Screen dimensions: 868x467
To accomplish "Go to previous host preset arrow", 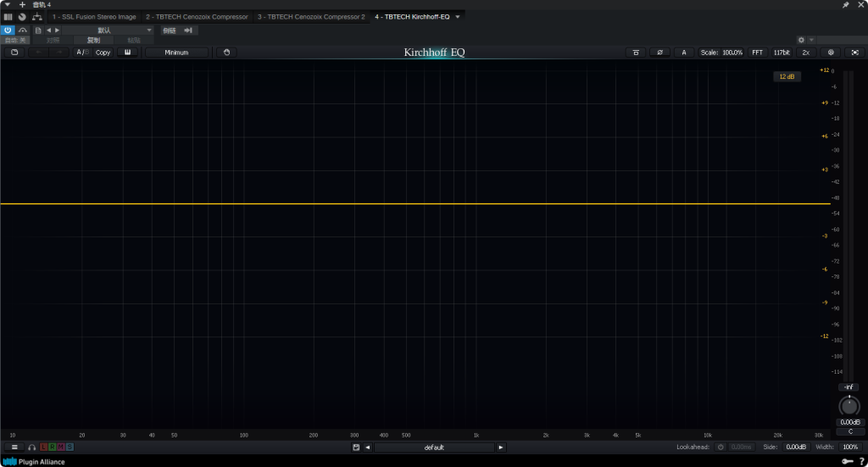I will [48, 31].
